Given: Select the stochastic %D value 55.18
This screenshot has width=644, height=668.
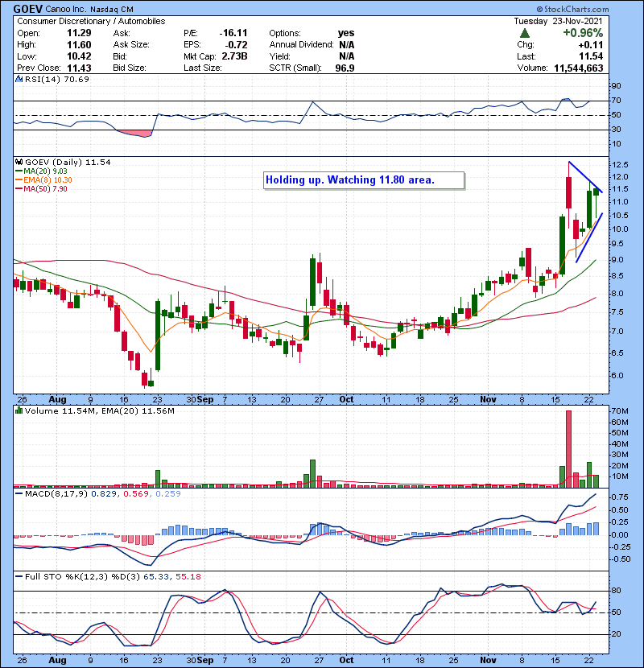Looking at the screenshot, I should tap(188, 576).
